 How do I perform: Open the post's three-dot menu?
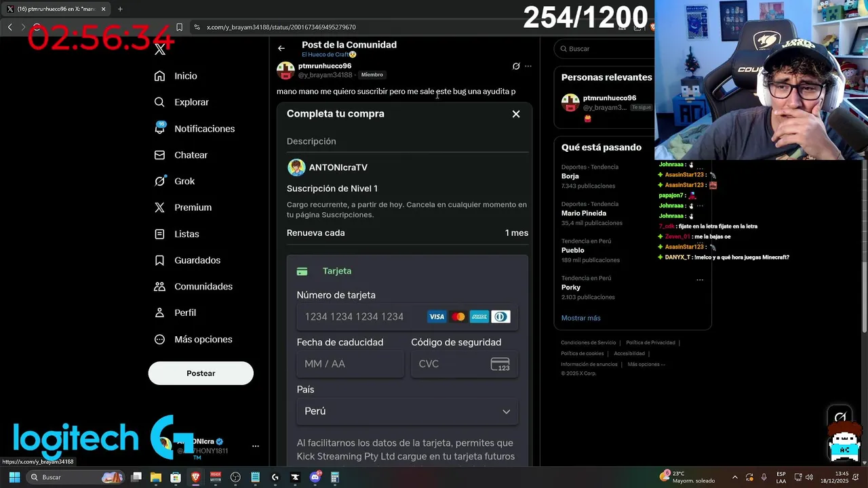(528, 66)
